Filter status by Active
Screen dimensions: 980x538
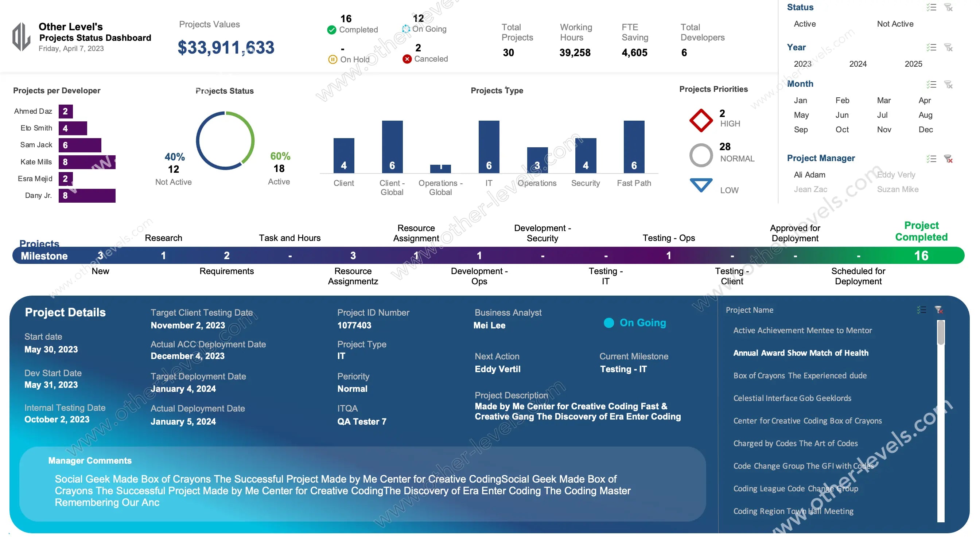[x=805, y=24]
